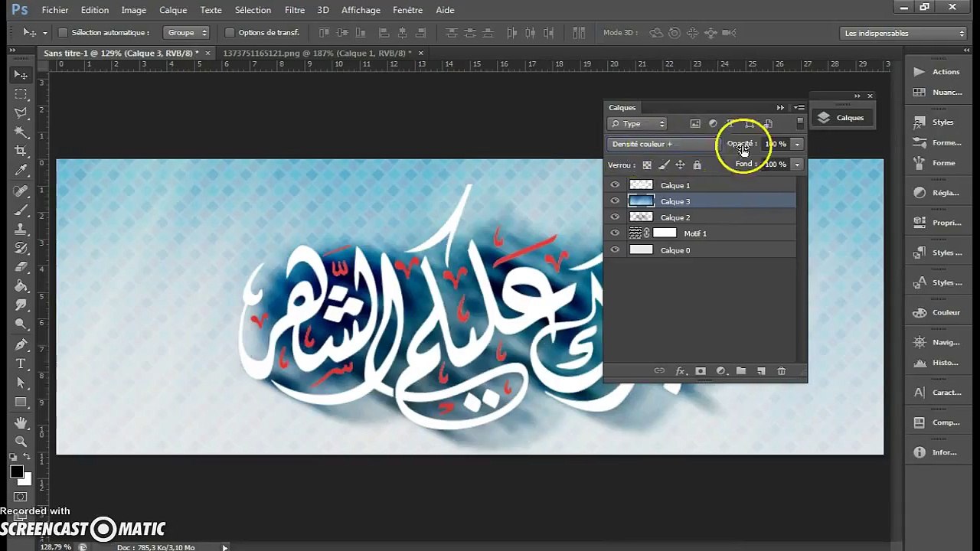Lock layer position with the move icon
The width and height of the screenshot is (980, 551).
(680, 165)
